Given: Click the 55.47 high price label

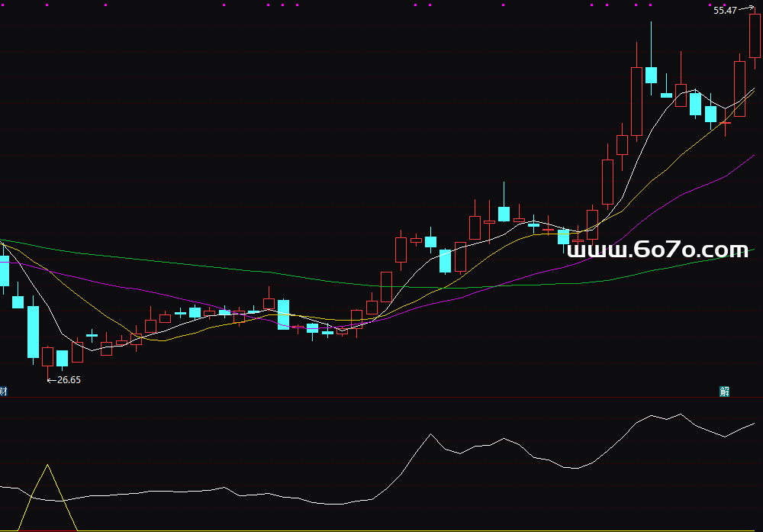Looking at the screenshot, I should pyautogui.click(x=724, y=11).
